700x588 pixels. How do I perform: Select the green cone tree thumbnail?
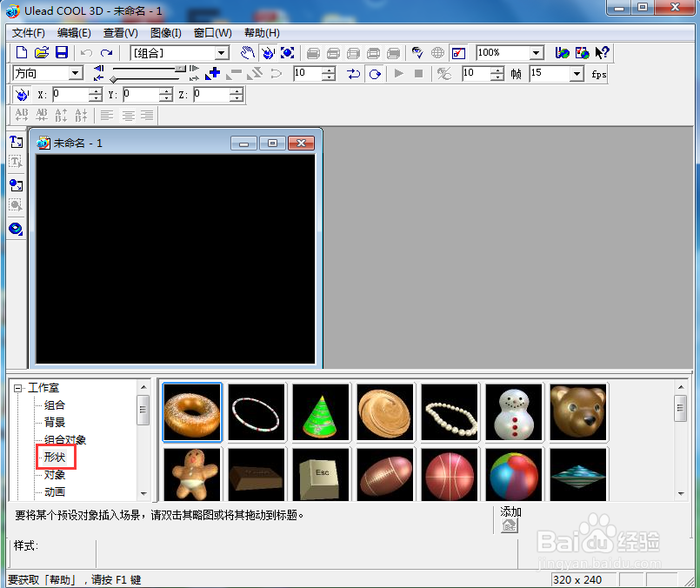click(x=321, y=412)
